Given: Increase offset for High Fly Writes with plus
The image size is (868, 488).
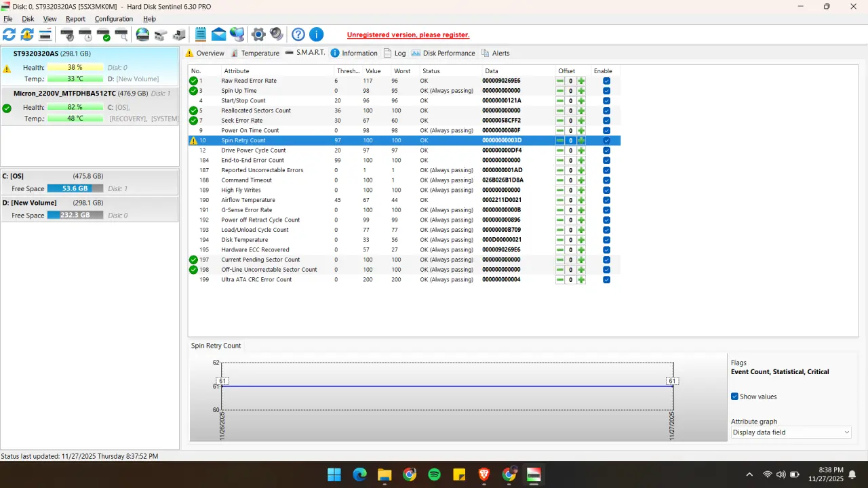Looking at the screenshot, I should click(x=581, y=190).
